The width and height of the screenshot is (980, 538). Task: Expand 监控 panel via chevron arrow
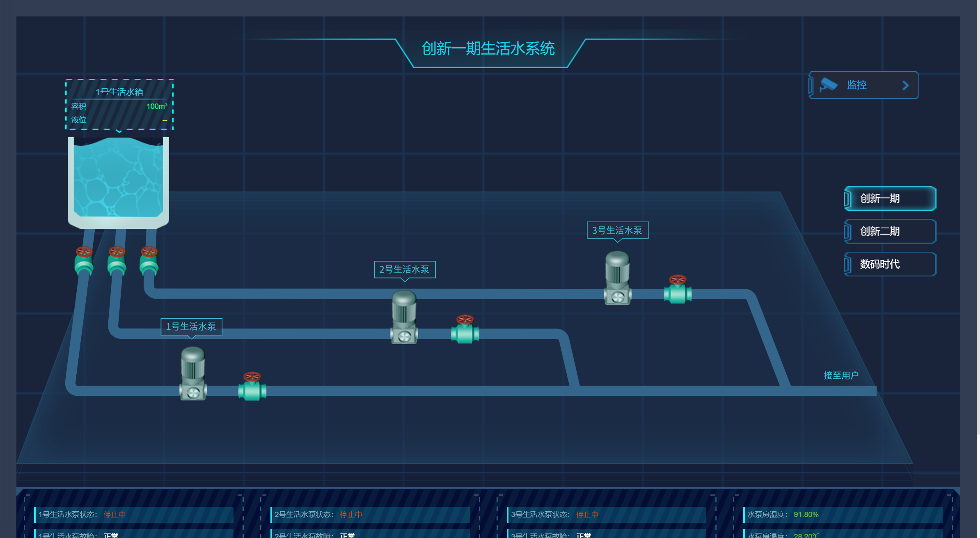[x=905, y=85]
